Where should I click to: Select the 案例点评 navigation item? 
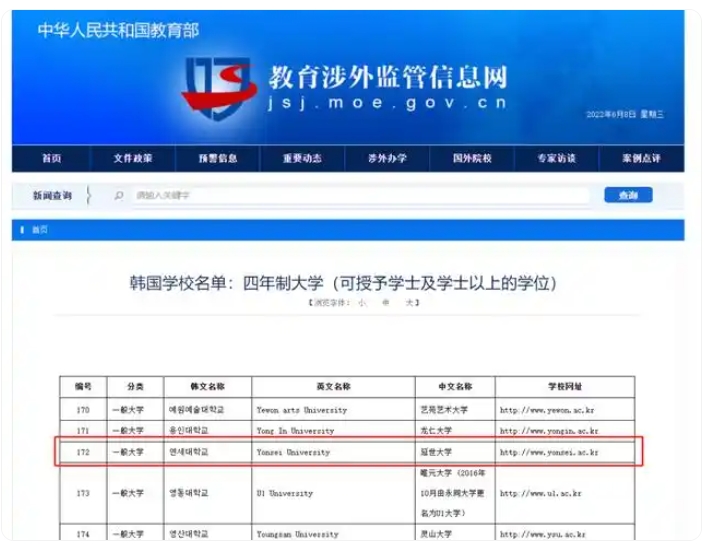click(x=640, y=159)
